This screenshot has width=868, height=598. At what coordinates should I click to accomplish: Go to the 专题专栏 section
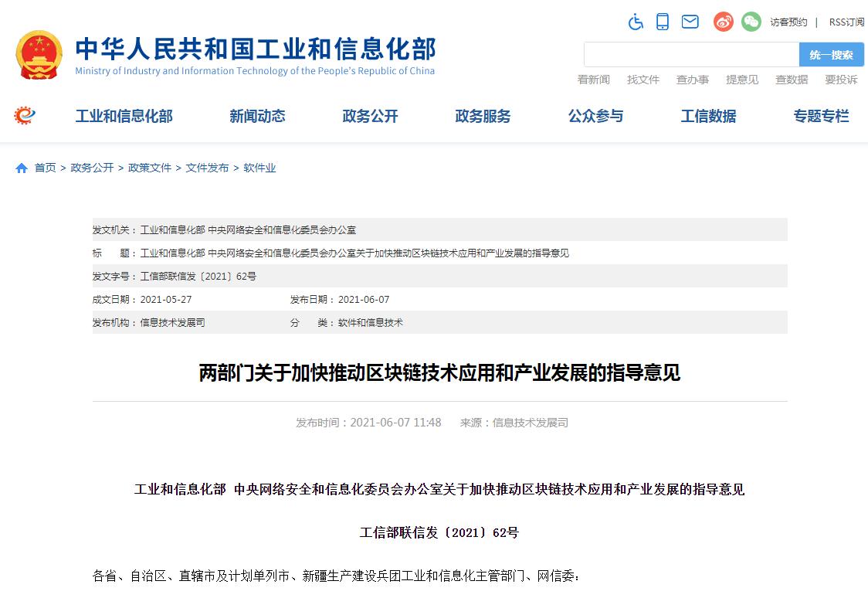(x=821, y=117)
